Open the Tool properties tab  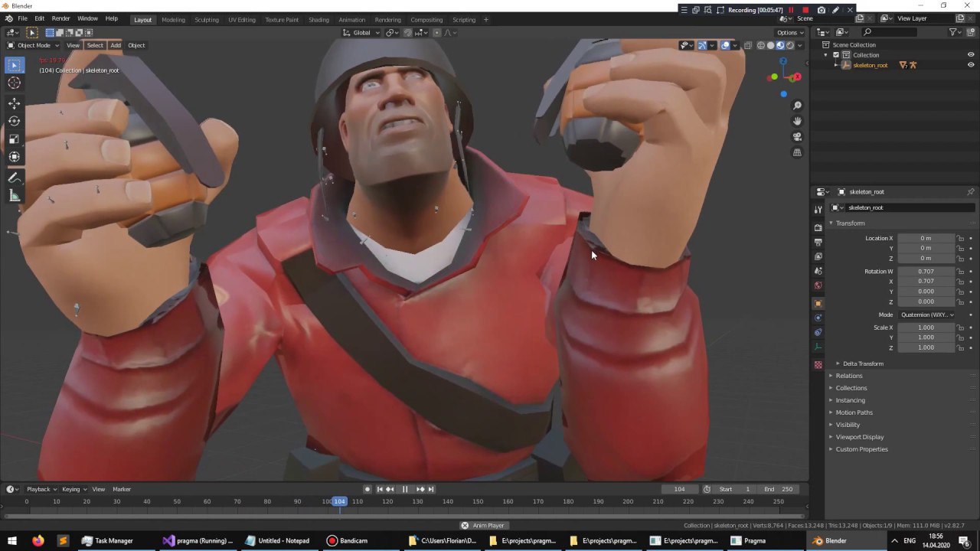818,210
